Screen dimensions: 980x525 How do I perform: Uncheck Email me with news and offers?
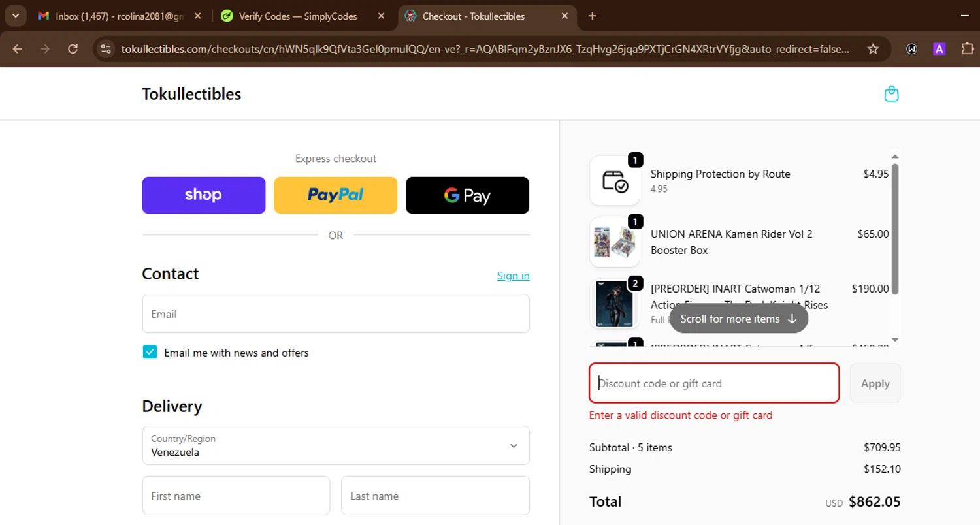[x=150, y=352]
